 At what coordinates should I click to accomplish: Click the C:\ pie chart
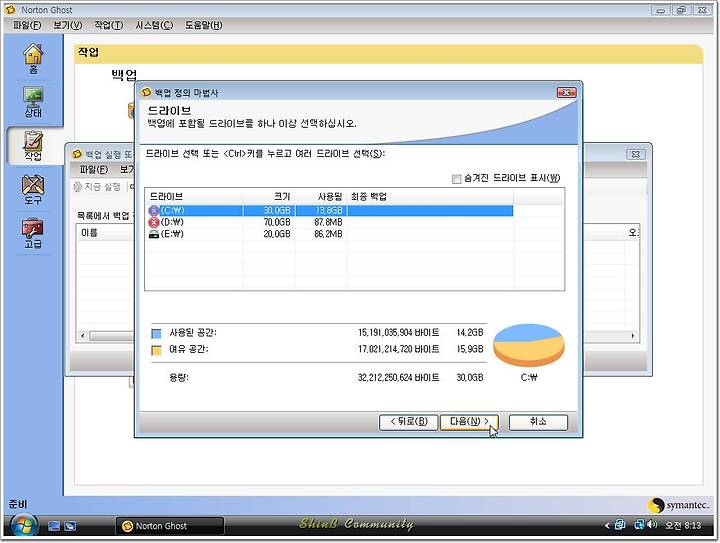529,345
